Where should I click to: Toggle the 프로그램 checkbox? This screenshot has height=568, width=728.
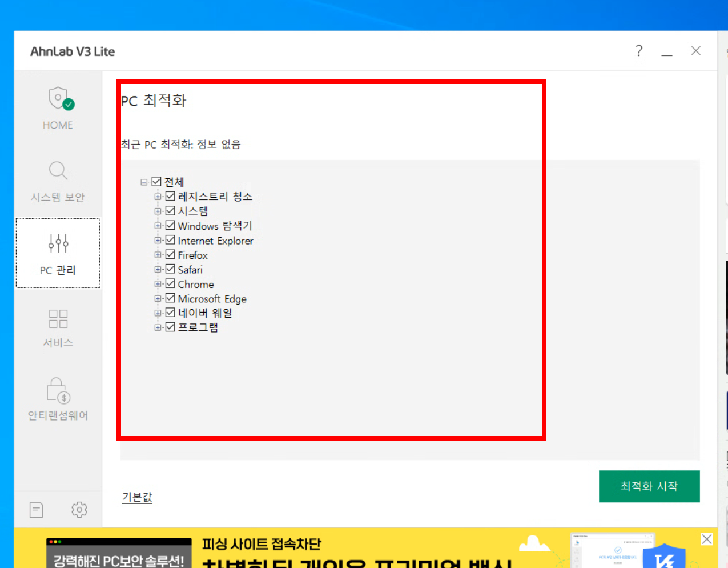click(170, 327)
